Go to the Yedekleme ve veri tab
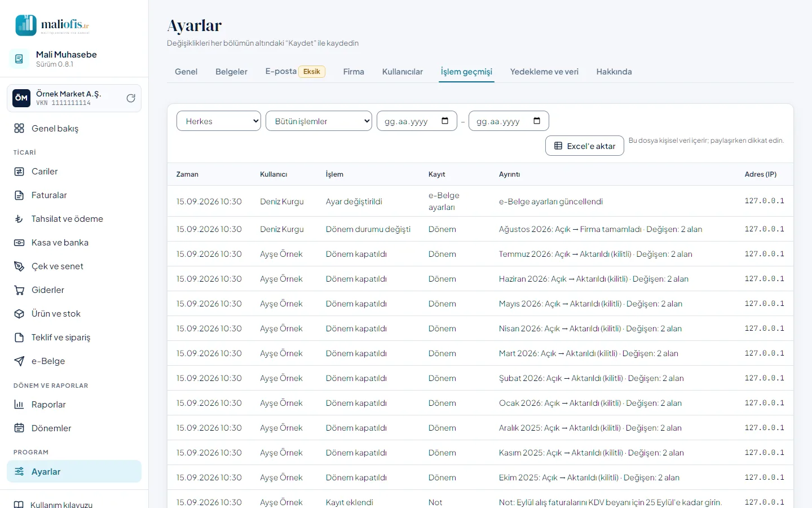812x508 pixels. [x=544, y=72]
